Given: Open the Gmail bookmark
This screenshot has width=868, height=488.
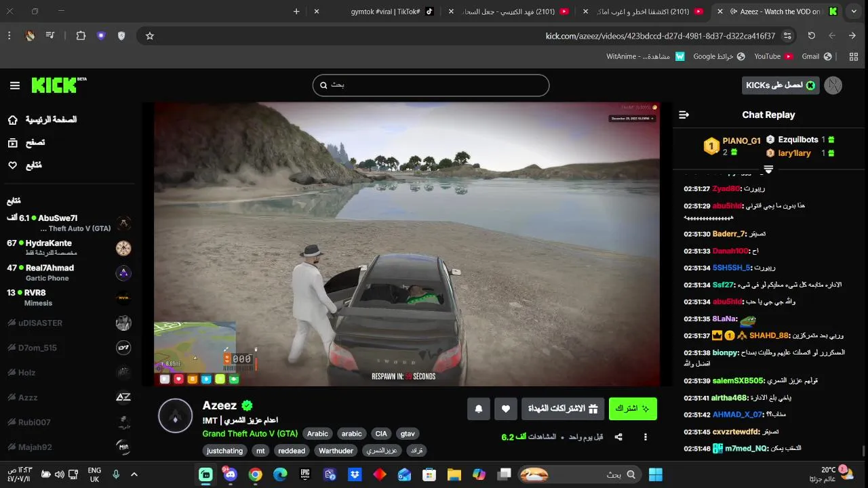Looking at the screenshot, I should pos(816,57).
